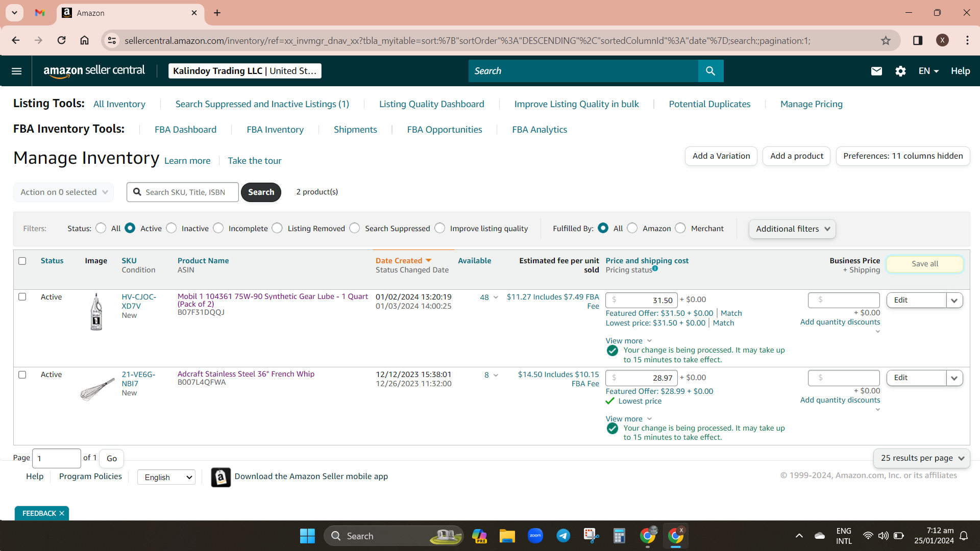Click the magnifier search button in header

710,71
